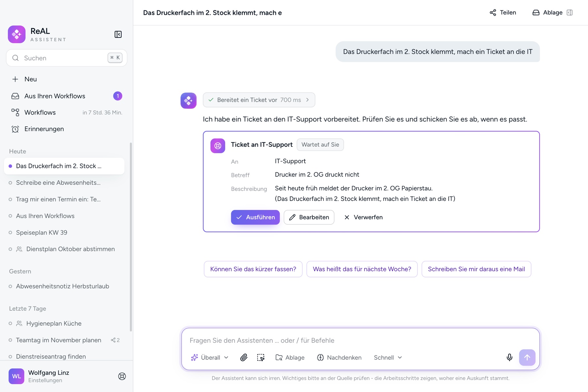The image size is (588, 392).
Task: Expand the Bereitet ein Ticket vor step
Action: tap(259, 100)
